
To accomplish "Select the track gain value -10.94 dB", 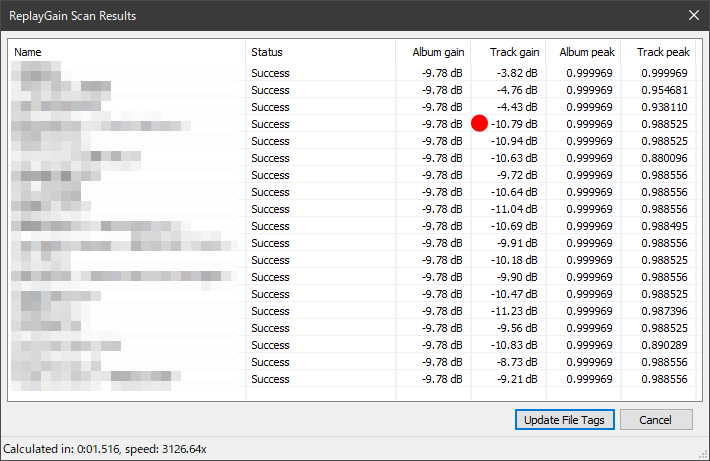I will [514, 141].
